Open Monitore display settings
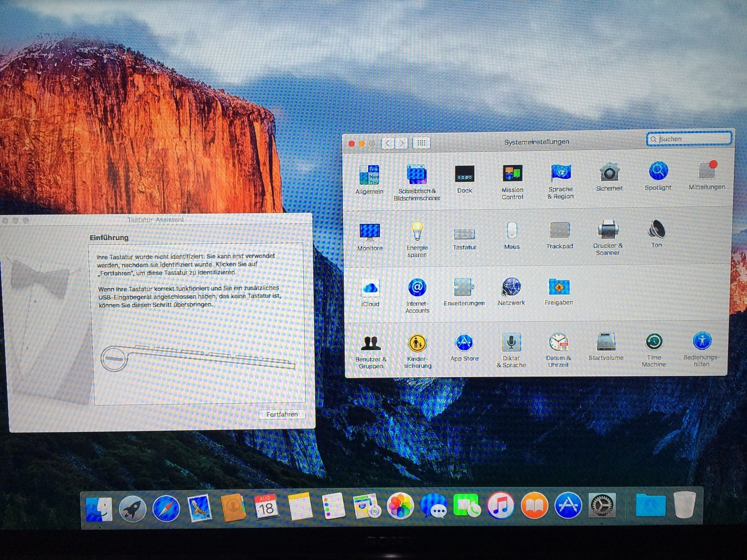This screenshot has width=747, height=560. [370, 232]
